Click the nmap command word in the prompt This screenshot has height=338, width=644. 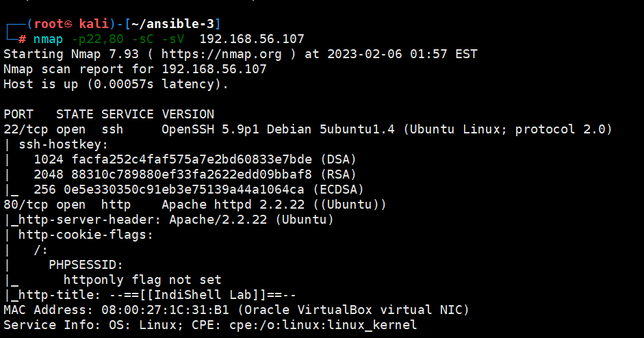click(x=49, y=39)
